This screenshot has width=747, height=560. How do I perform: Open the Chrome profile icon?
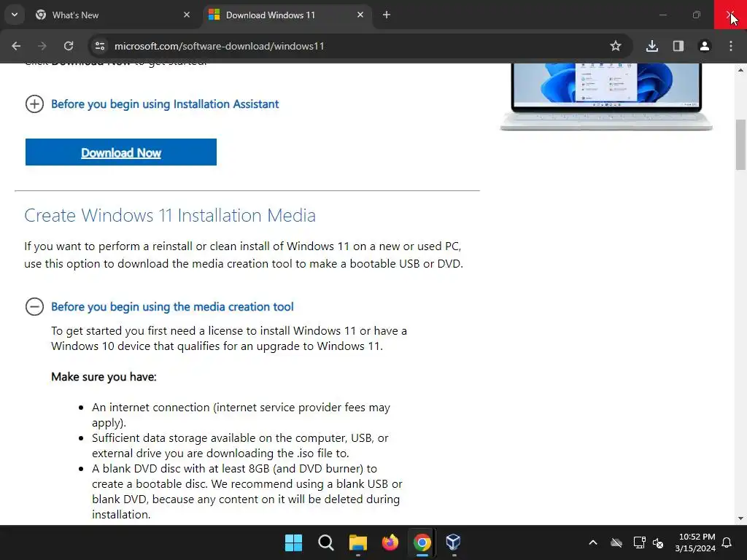pos(705,46)
